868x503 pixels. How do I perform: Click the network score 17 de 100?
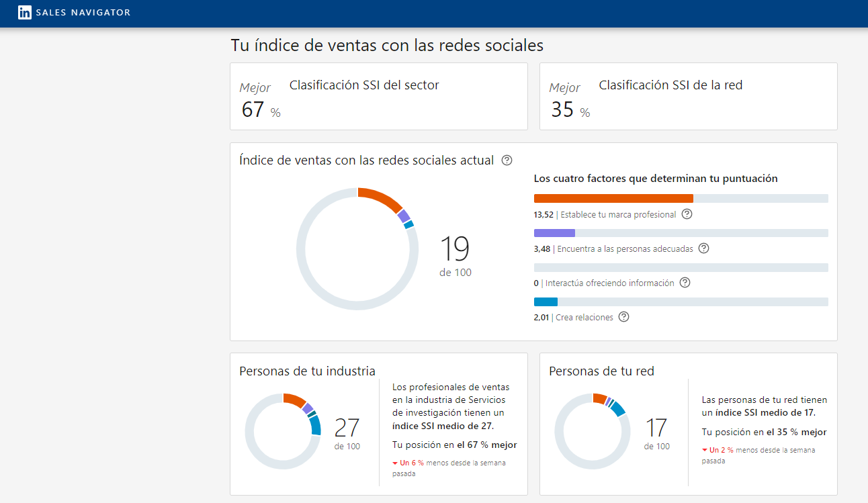656,434
